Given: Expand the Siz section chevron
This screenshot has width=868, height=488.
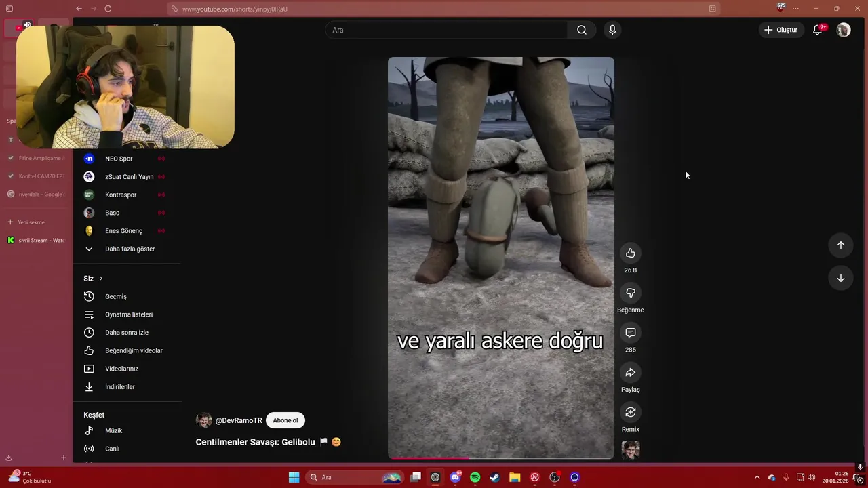Looking at the screenshot, I should click(x=100, y=279).
